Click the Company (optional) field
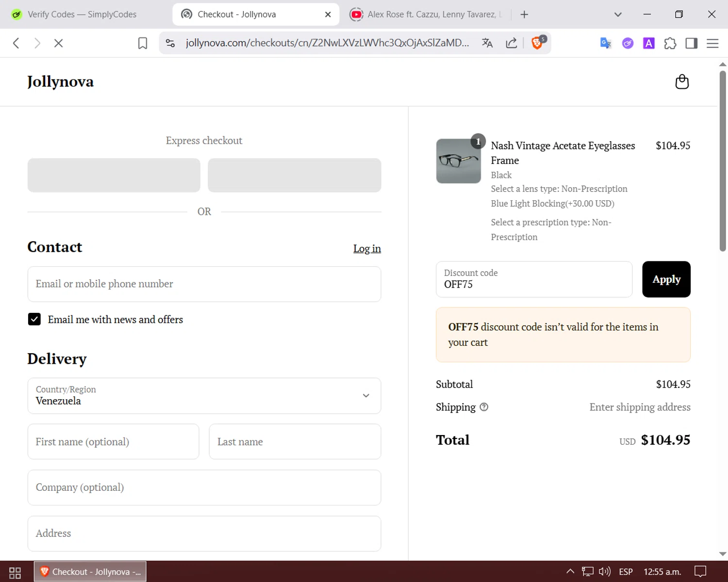728x582 pixels. pyautogui.click(x=204, y=487)
